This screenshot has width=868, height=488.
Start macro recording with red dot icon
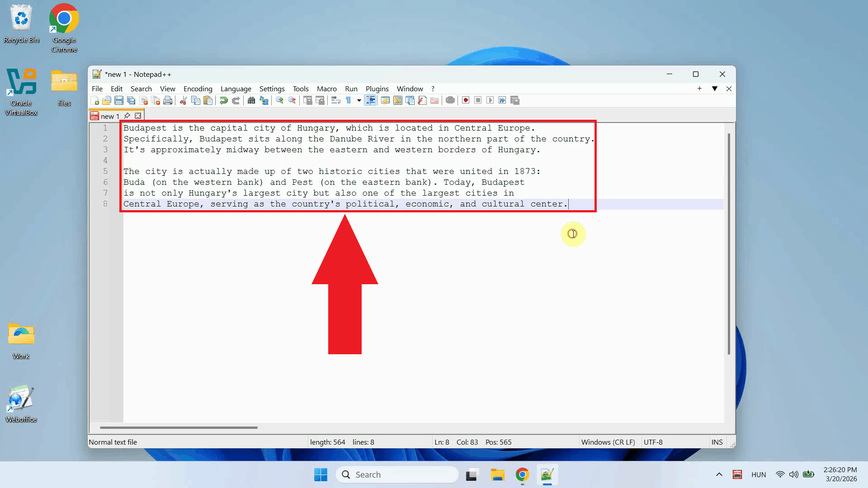pyautogui.click(x=466, y=100)
